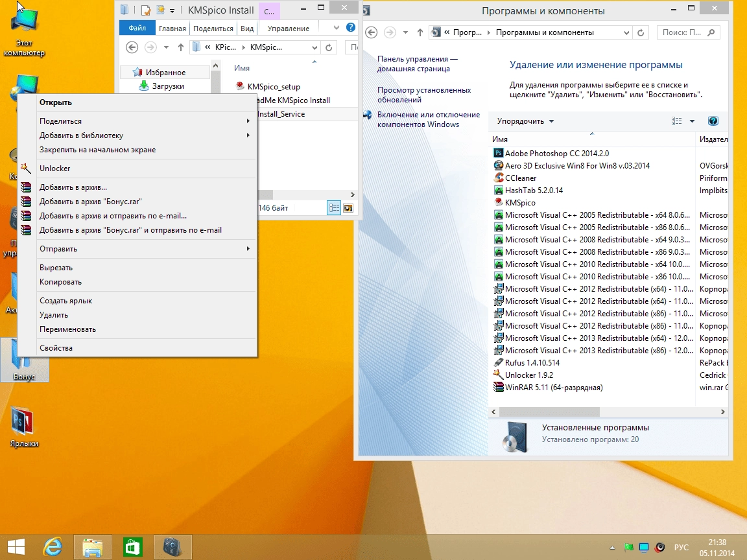Click Help icon in Programs and Features toolbar
Image resolution: width=747 pixels, height=560 pixels.
coord(713,121)
